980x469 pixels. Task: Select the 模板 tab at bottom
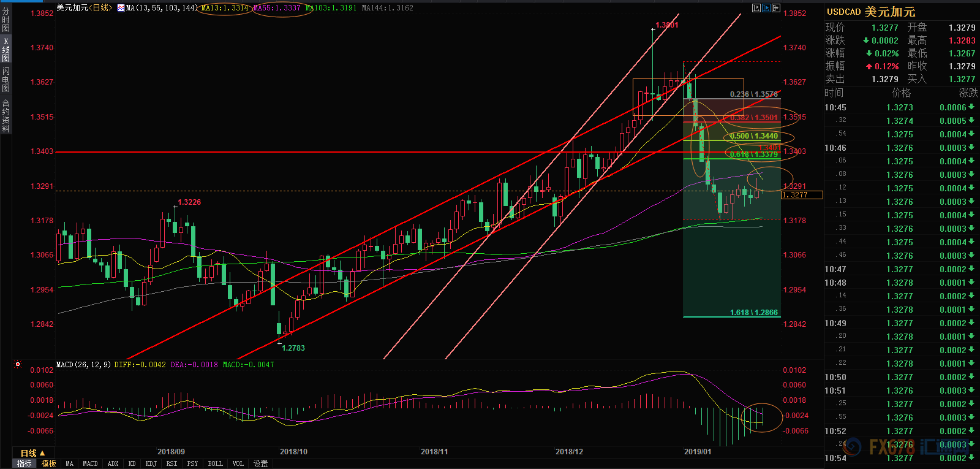coord(49,463)
